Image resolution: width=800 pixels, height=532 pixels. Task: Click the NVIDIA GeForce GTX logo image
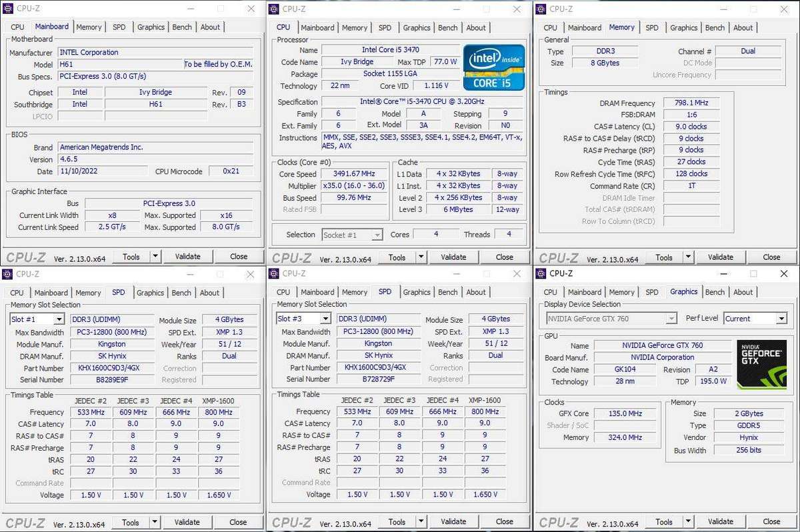761,363
